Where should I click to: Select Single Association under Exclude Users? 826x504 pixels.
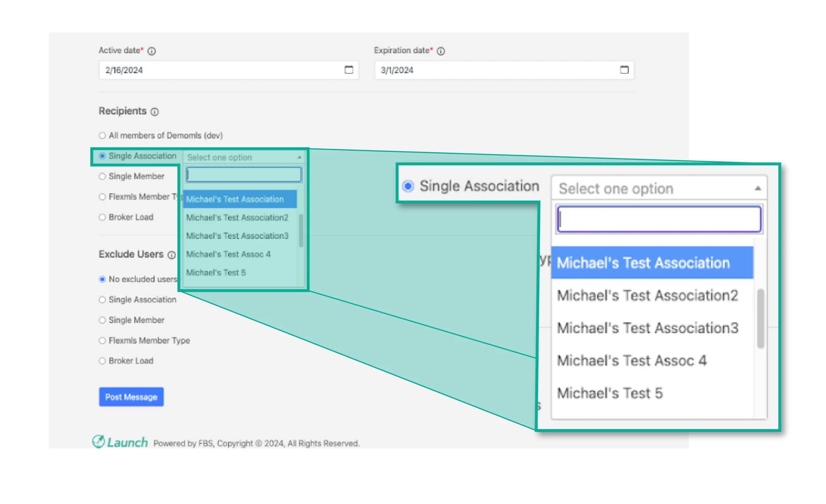coord(102,300)
